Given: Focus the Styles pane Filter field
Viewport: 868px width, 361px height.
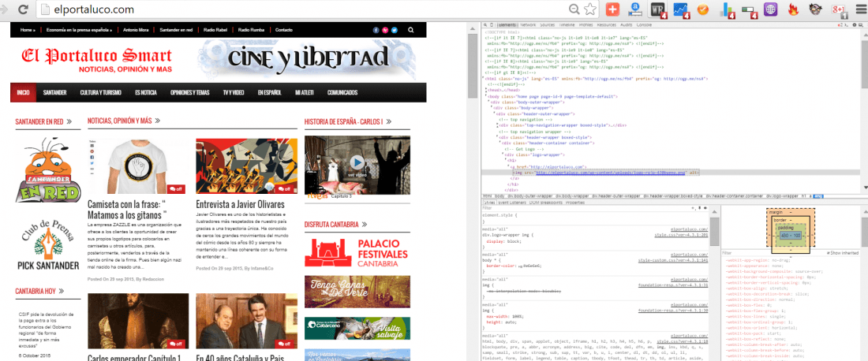Looking at the screenshot, I should [x=585, y=208].
